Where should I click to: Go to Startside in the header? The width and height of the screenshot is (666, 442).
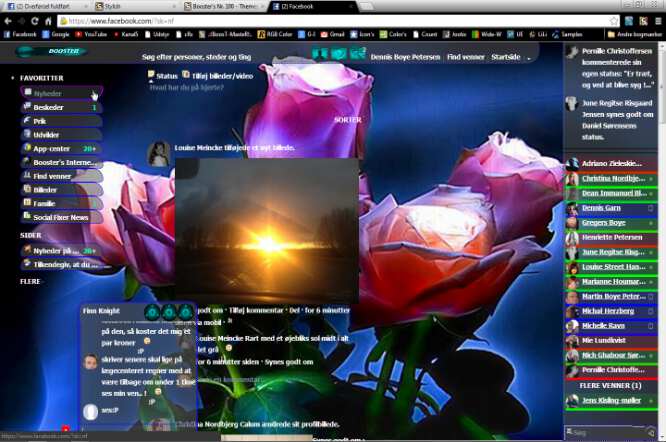[x=505, y=57]
